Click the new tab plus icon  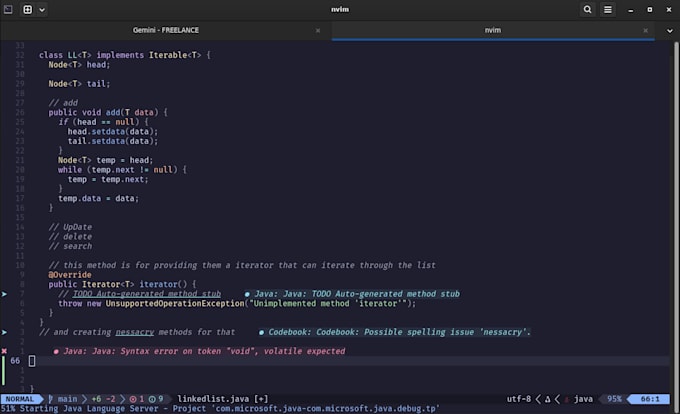(27, 10)
